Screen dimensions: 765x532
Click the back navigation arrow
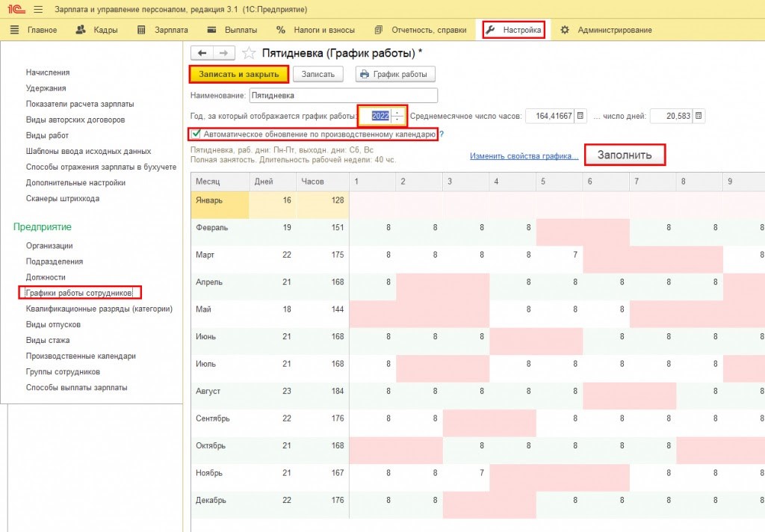202,53
